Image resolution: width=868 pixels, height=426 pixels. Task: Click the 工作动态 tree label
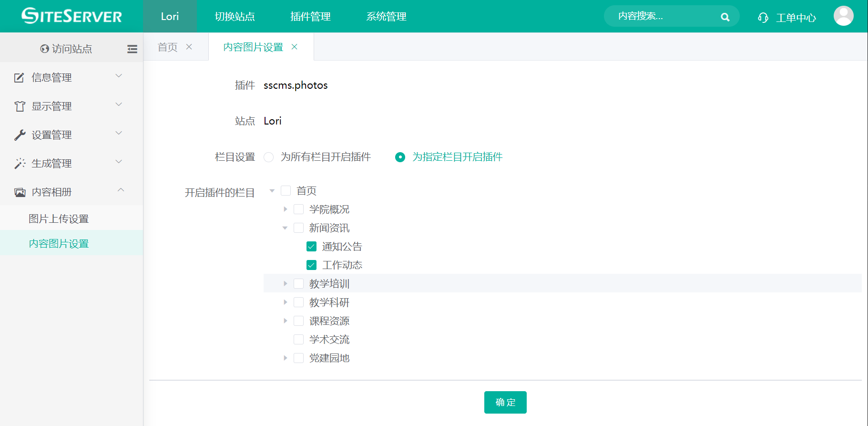tap(342, 265)
